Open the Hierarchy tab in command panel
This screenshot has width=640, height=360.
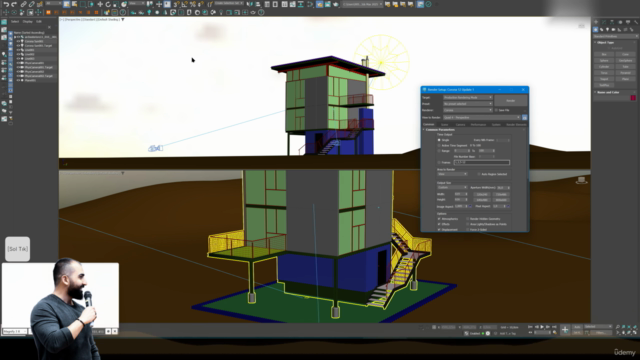point(612,22)
